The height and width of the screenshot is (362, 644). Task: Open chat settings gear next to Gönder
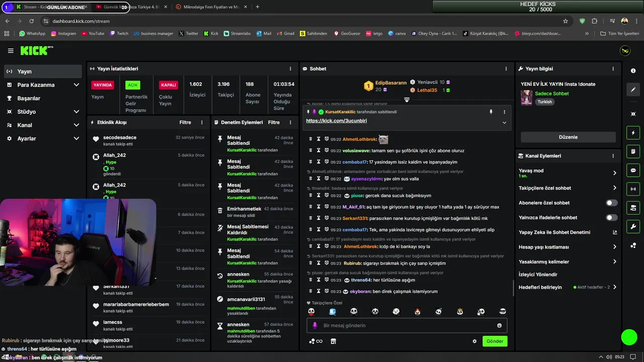(474, 341)
